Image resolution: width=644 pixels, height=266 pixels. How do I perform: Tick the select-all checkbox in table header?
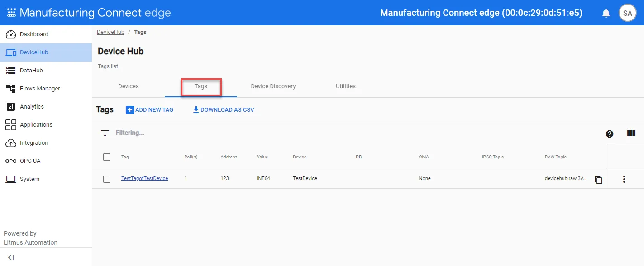point(107,157)
